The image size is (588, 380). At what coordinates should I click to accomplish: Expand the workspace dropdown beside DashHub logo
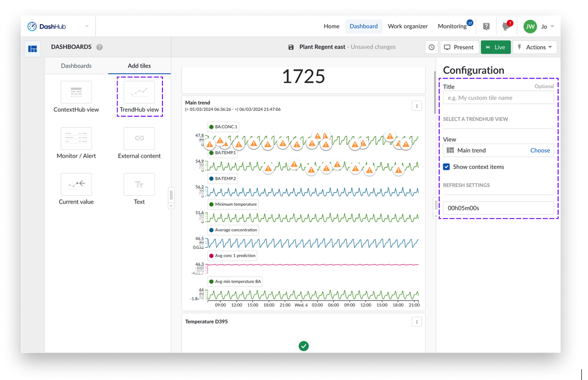point(86,27)
